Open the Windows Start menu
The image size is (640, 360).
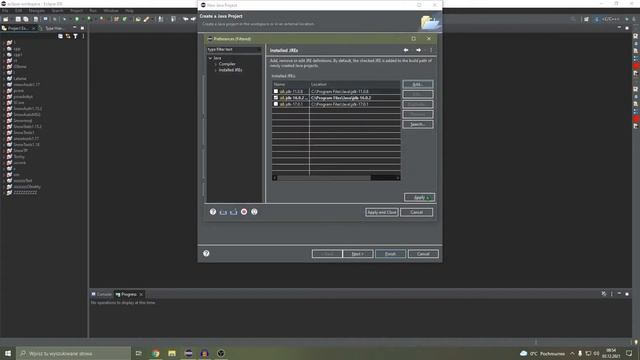tap(8, 353)
